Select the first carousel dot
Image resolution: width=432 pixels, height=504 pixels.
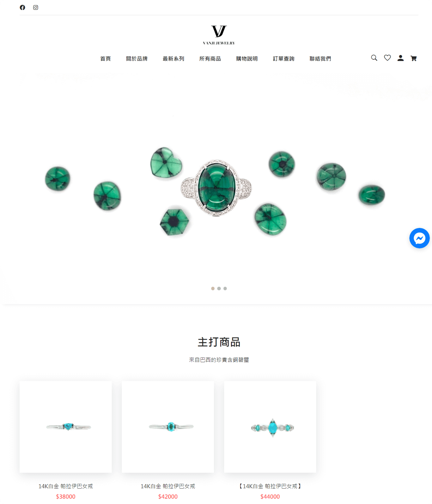pyautogui.click(x=213, y=288)
